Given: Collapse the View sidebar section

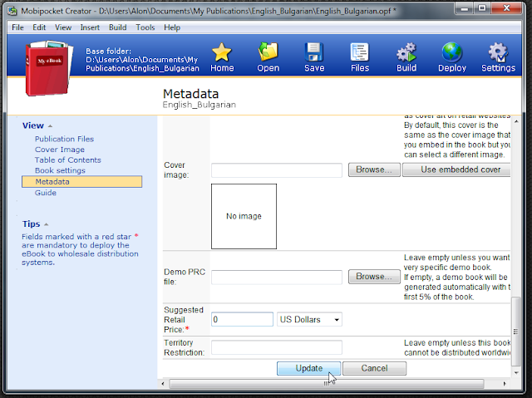Looking at the screenshot, I should click(x=50, y=126).
